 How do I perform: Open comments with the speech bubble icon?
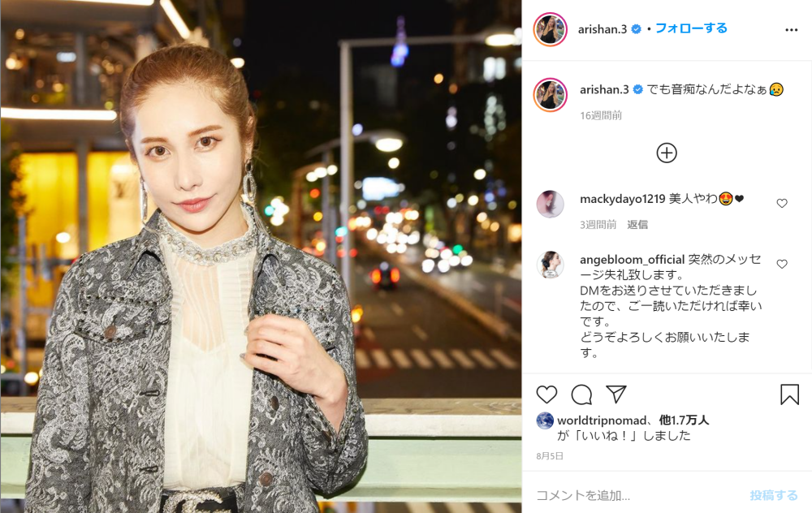click(581, 394)
